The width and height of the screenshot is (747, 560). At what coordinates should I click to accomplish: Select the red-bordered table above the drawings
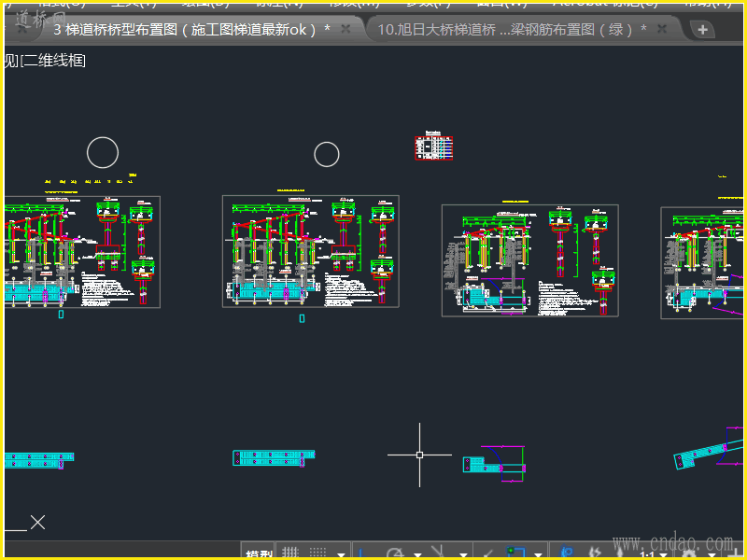click(x=433, y=147)
